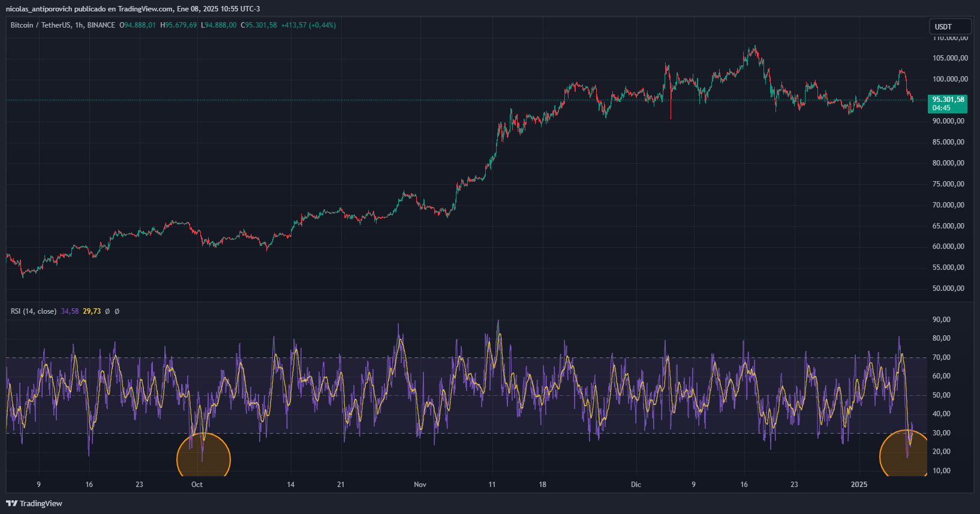Screen dimensions: 980x514
Task: Click the first ø symbol beside RSI values
Action: tap(107, 311)
